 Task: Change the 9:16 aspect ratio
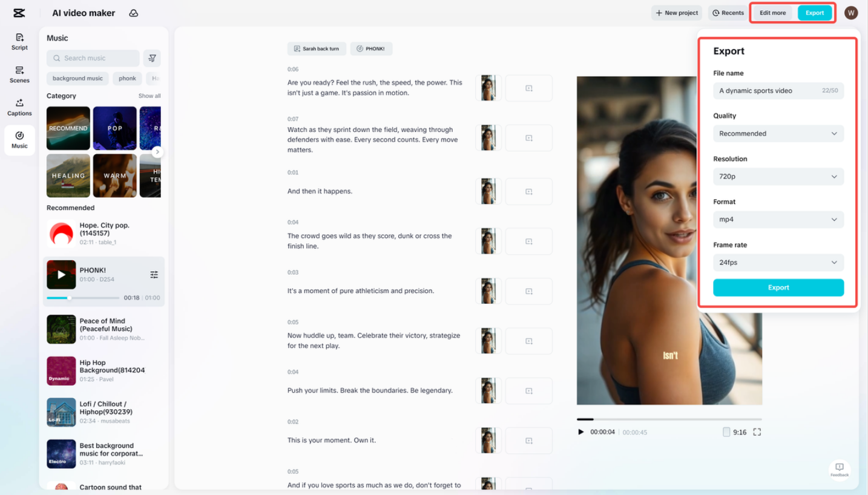pyautogui.click(x=734, y=432)
